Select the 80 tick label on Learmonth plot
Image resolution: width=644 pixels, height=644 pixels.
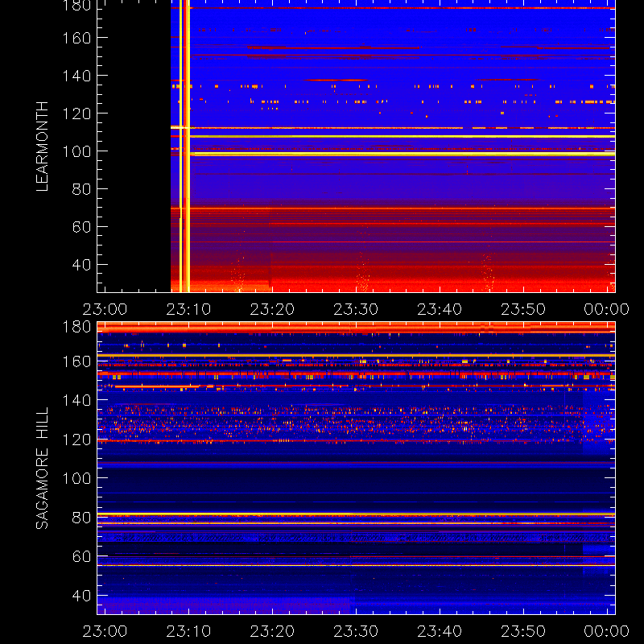click(81, 189)
